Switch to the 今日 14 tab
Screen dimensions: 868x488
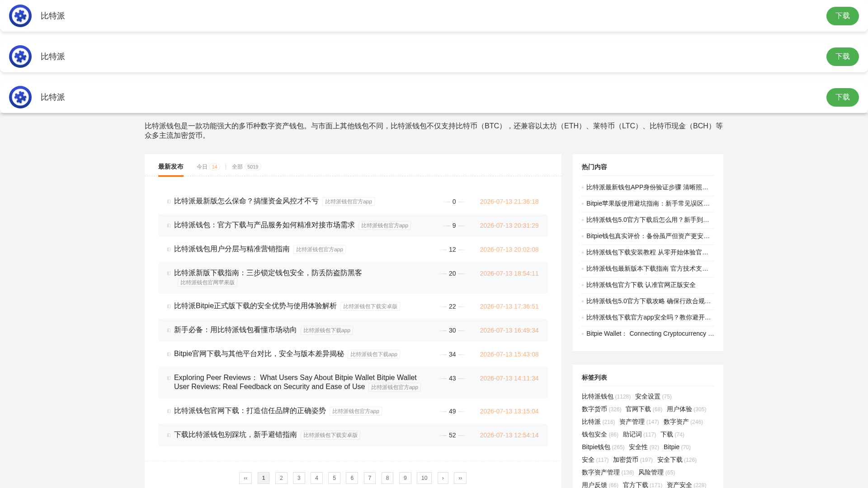[x=208, y=167]
